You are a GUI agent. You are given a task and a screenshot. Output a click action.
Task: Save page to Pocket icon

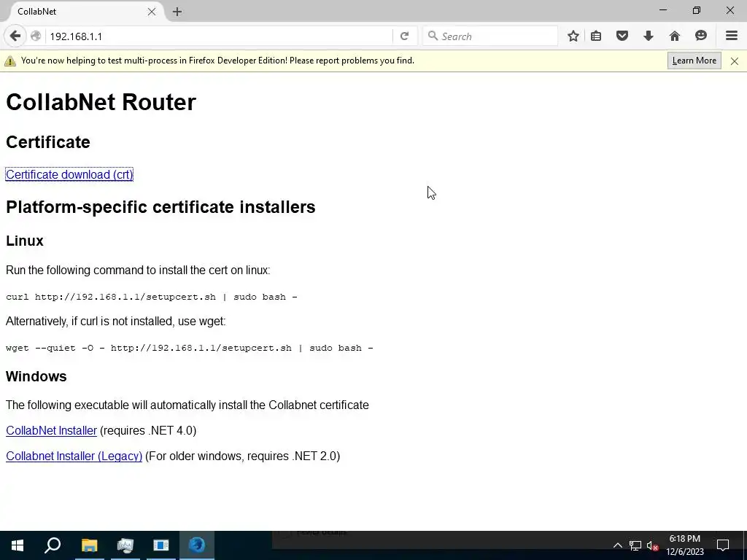[622, 36]
